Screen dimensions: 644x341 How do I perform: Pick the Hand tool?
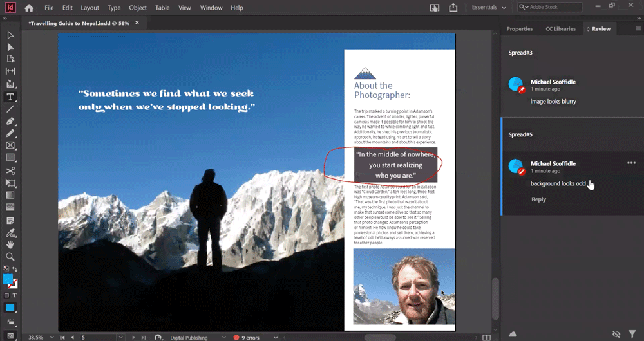coord(10,244)
